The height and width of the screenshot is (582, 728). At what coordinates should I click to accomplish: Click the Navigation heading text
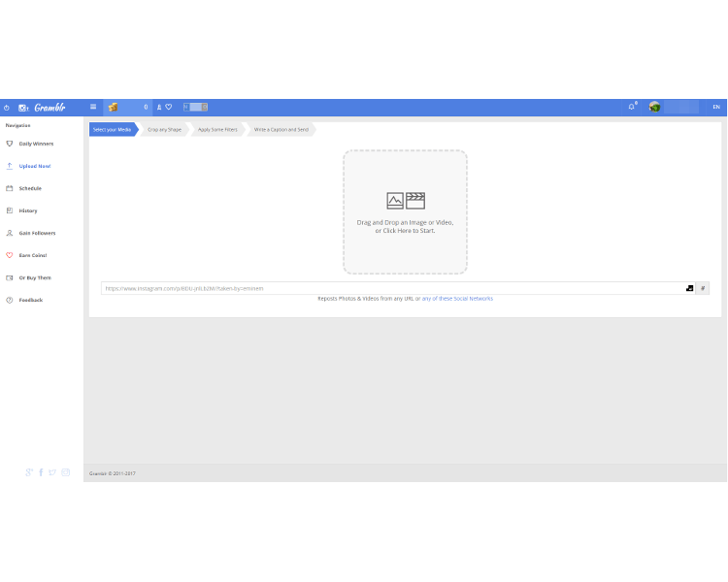click(x=18, y=125)
